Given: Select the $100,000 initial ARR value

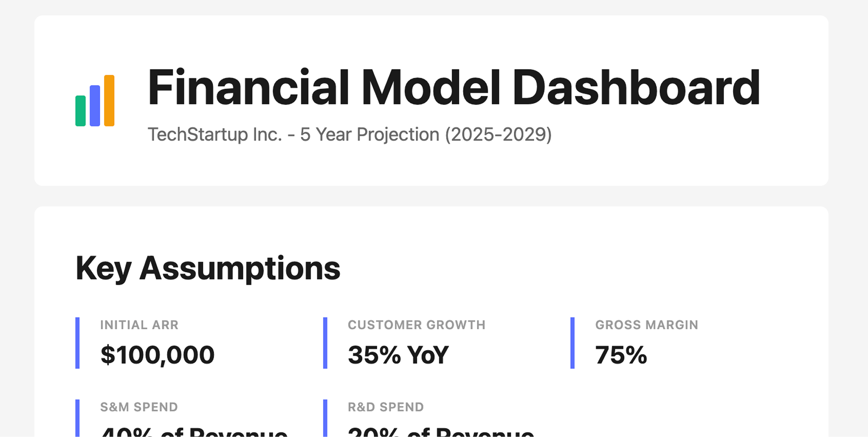Looking at the screenshot, I should pyautogui.click(x=158, y=355).
